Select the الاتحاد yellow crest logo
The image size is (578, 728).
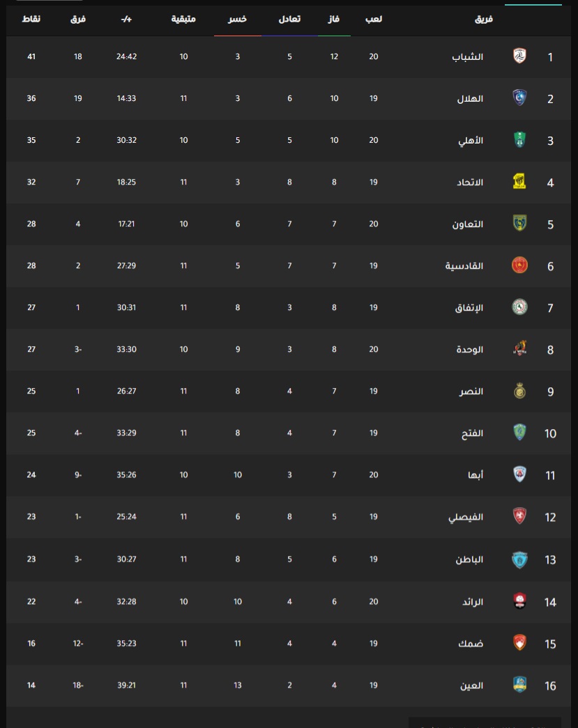coord(519,182)
